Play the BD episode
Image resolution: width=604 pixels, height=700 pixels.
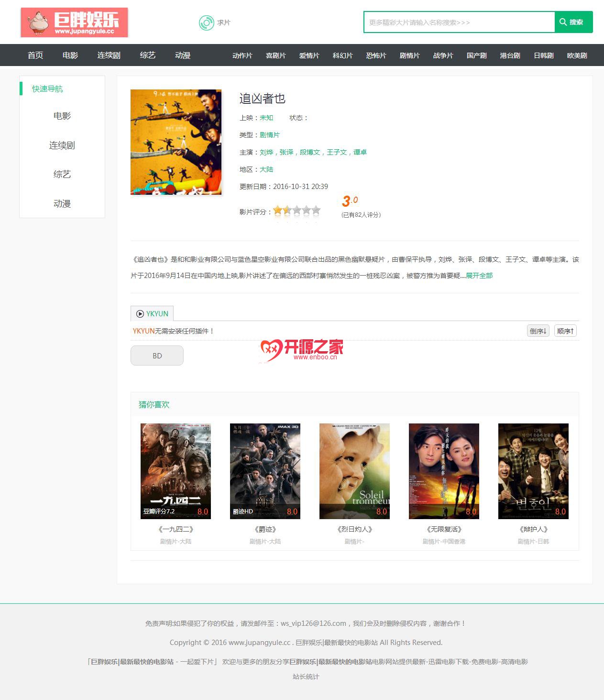pyautogui.click(x=157, y=356)
